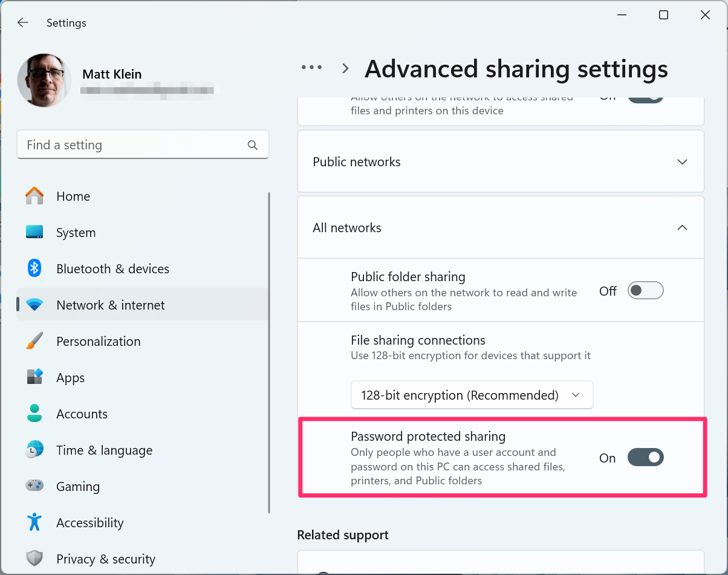This screenshot has height=575, width=728.
Task: Open Gaming settings
Action: [143, 486]
